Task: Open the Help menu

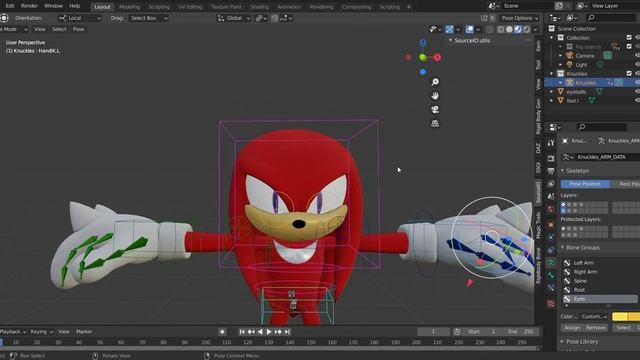Action: tap(75, 6)
